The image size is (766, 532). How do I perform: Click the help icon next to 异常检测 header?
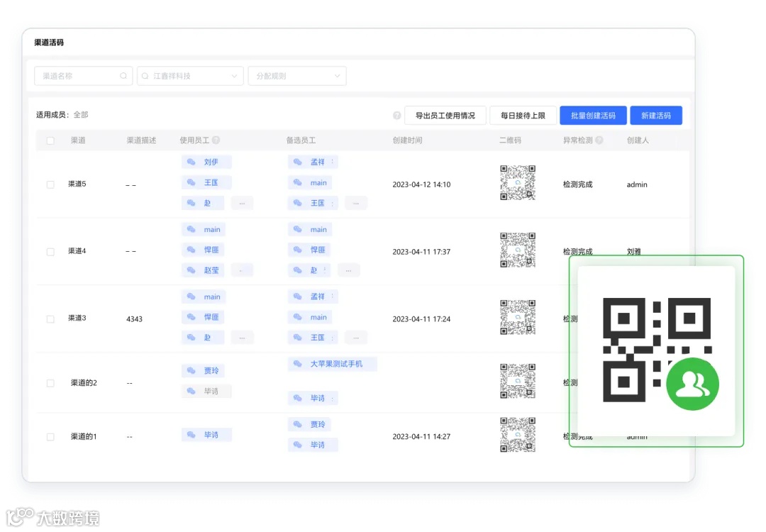tap(599, 140)
